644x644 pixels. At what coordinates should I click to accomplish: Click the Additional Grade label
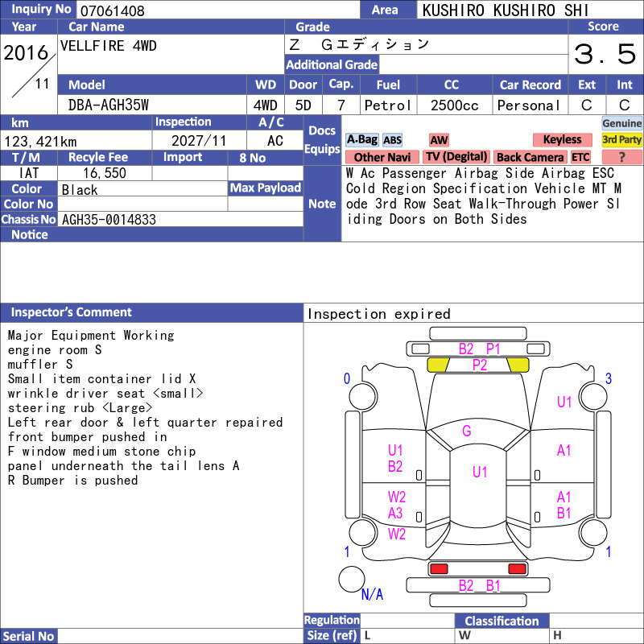point(332,65)
